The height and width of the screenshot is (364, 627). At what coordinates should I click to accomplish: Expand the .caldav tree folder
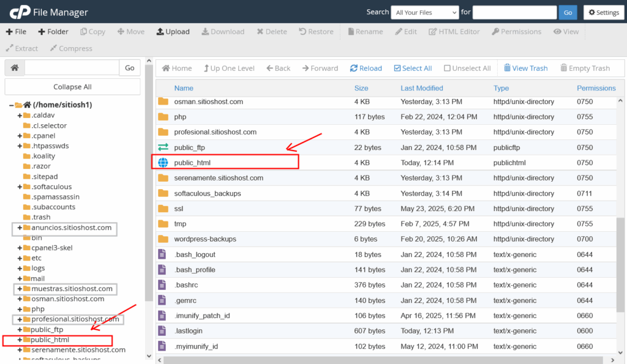[19, 116]
